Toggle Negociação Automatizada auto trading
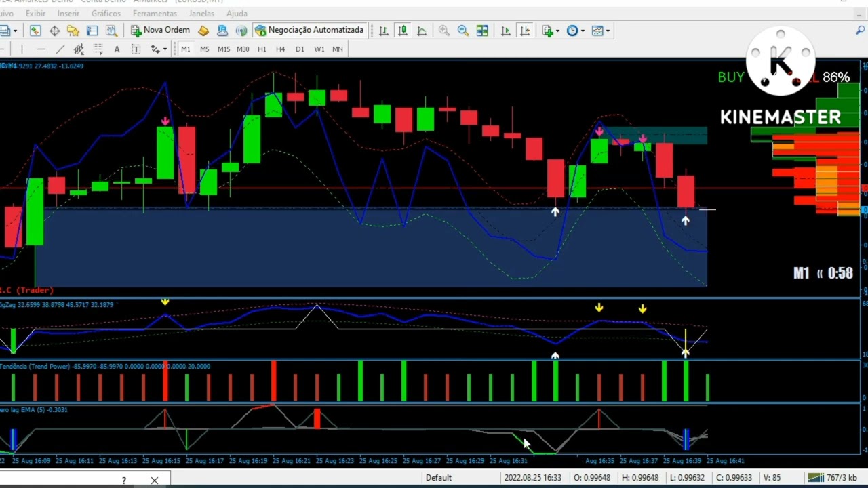868x488 pixels. [x=309, y=30]
